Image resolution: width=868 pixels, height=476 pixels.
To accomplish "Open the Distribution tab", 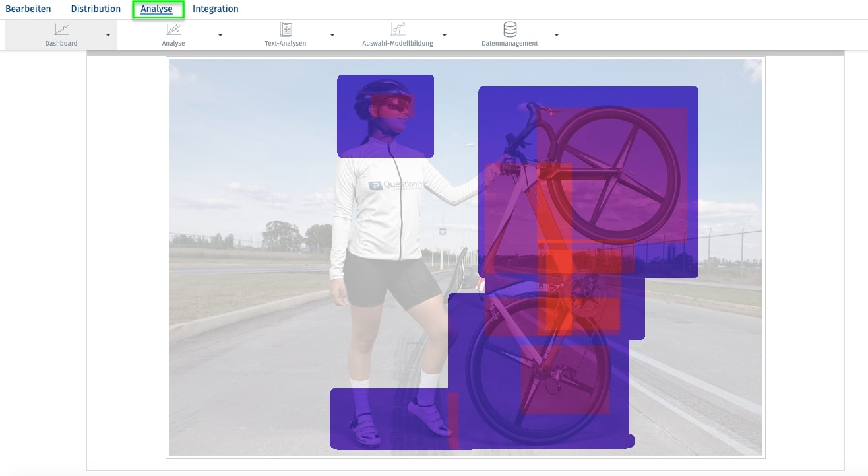I will click(x=96, y=9).
